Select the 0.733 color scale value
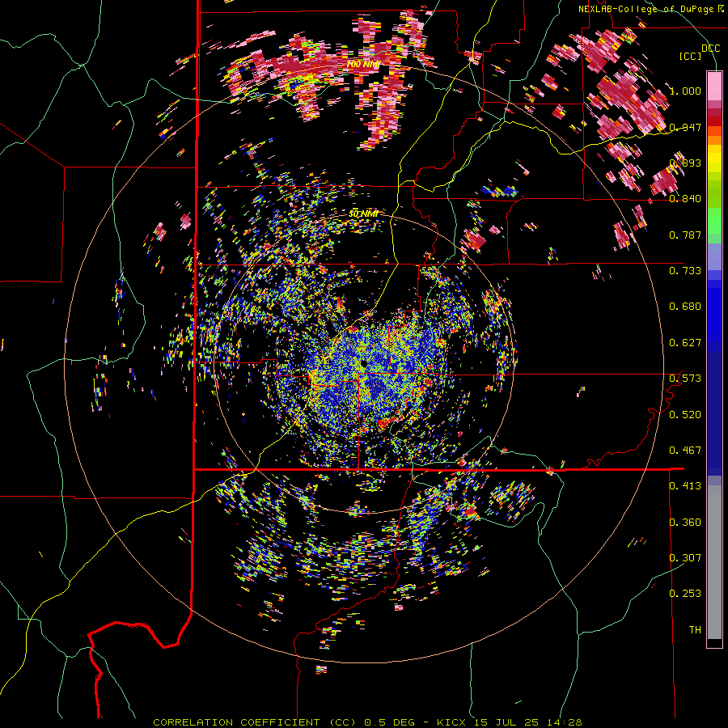The image size is (728, 728). tap(685, 271)
